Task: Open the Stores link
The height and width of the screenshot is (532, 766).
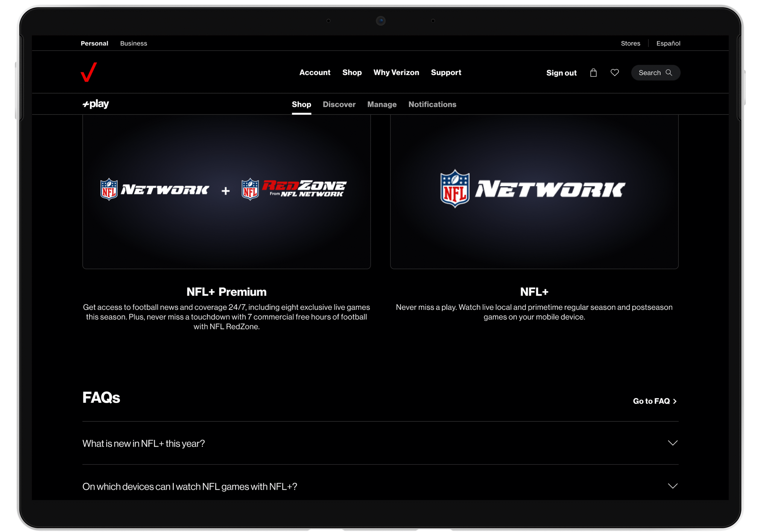Action: pyautogui.click(x=630, y=43)
